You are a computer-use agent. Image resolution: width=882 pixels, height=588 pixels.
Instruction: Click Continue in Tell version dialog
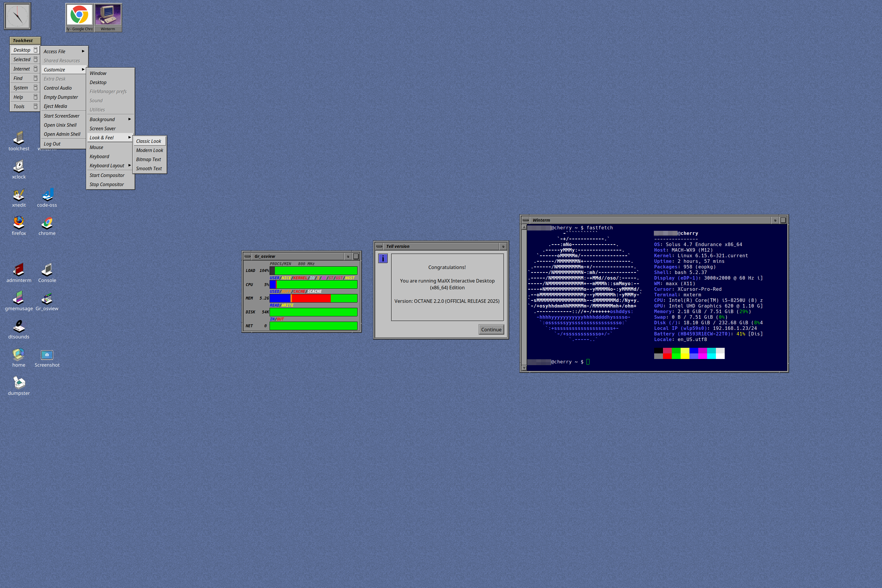[x=491, y=330]
